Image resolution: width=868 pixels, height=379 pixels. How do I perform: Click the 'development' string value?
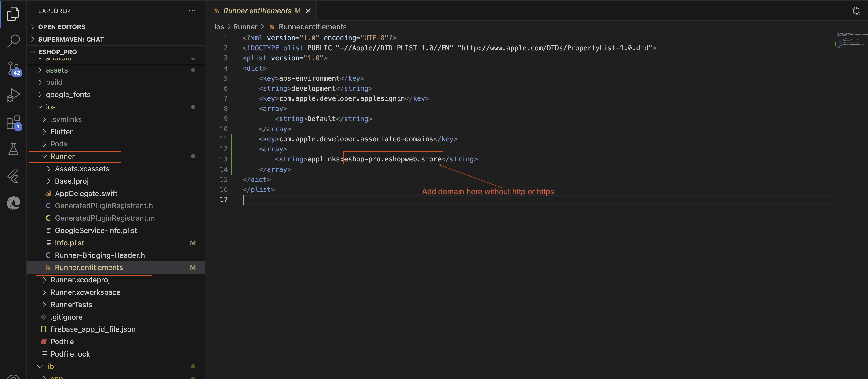(313, 88)
